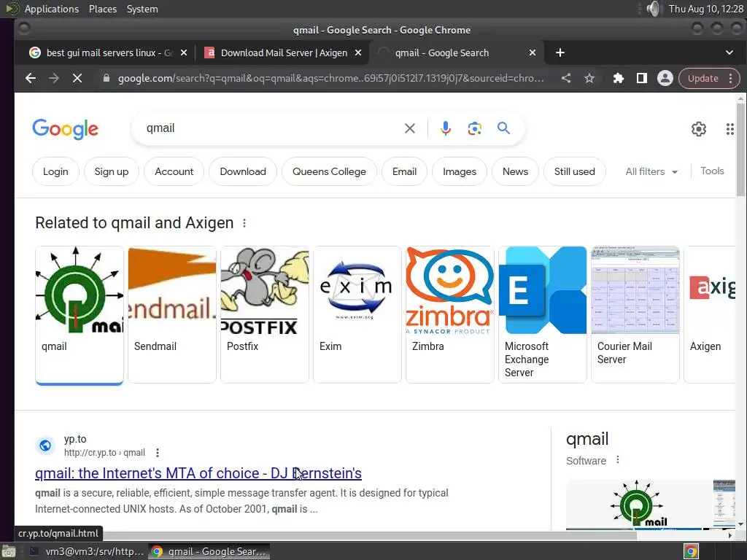Screen dimensions: 747x560
Task: Select the News search filter
Action: [515, 171]
